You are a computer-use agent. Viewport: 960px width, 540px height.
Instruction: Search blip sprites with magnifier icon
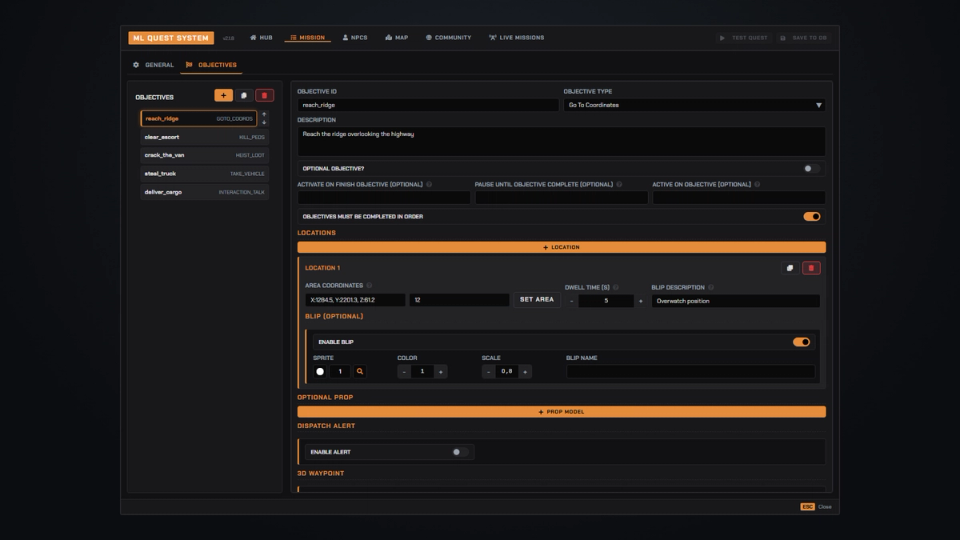click(x=360, y=372)
